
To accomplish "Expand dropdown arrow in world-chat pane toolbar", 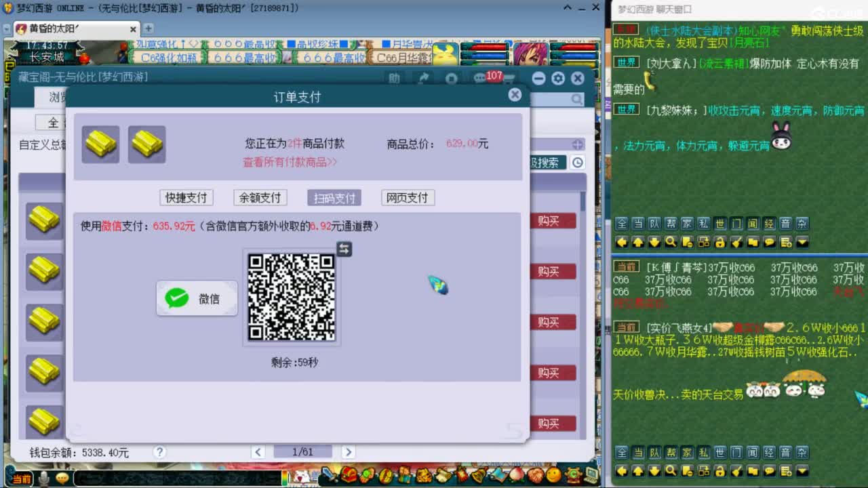I will pos(802,242).
